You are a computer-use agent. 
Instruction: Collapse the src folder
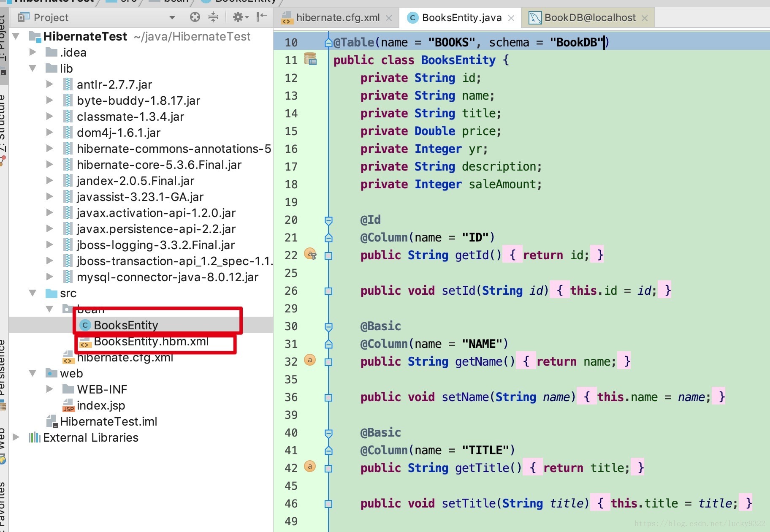[33, 293]
